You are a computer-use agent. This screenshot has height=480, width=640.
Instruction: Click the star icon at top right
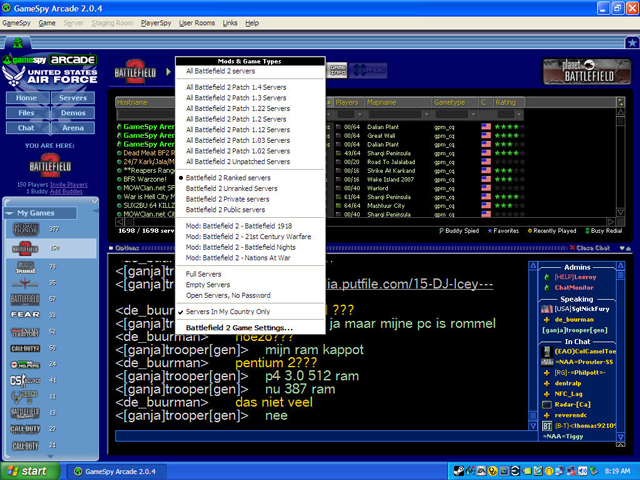click(x=632, y=42)
